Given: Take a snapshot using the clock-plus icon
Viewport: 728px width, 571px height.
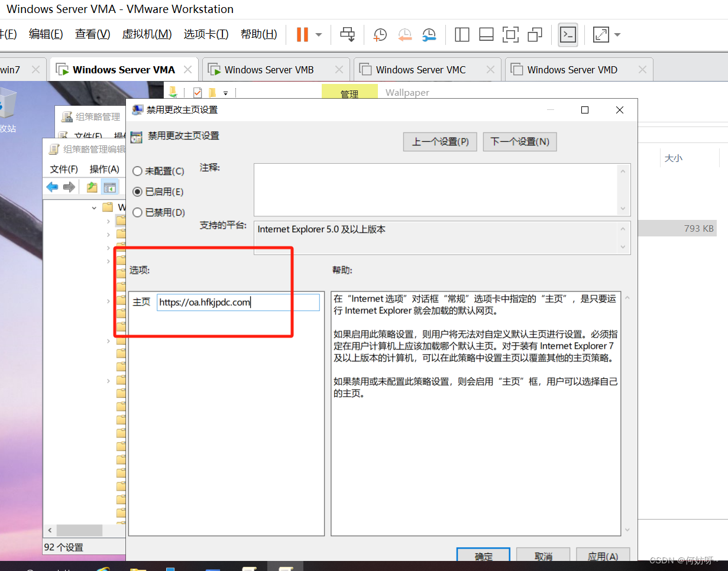Looking at the screenshot, I should coord(379,34).
